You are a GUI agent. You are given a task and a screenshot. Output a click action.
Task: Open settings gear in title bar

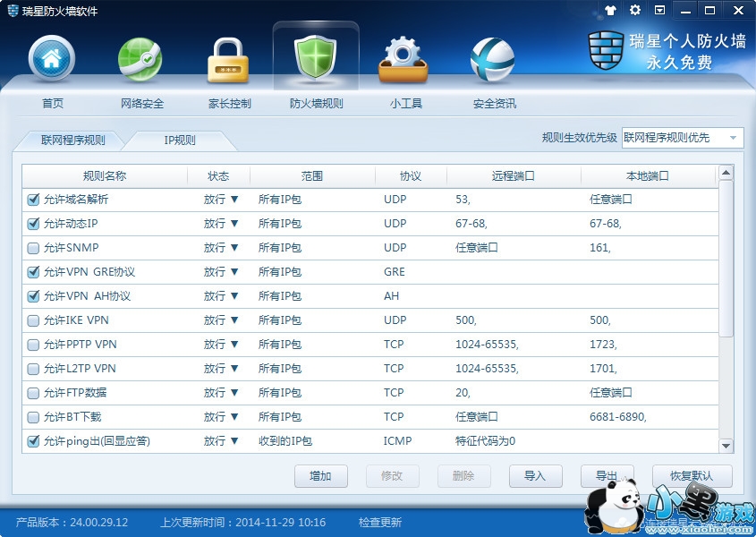(635, 10)
